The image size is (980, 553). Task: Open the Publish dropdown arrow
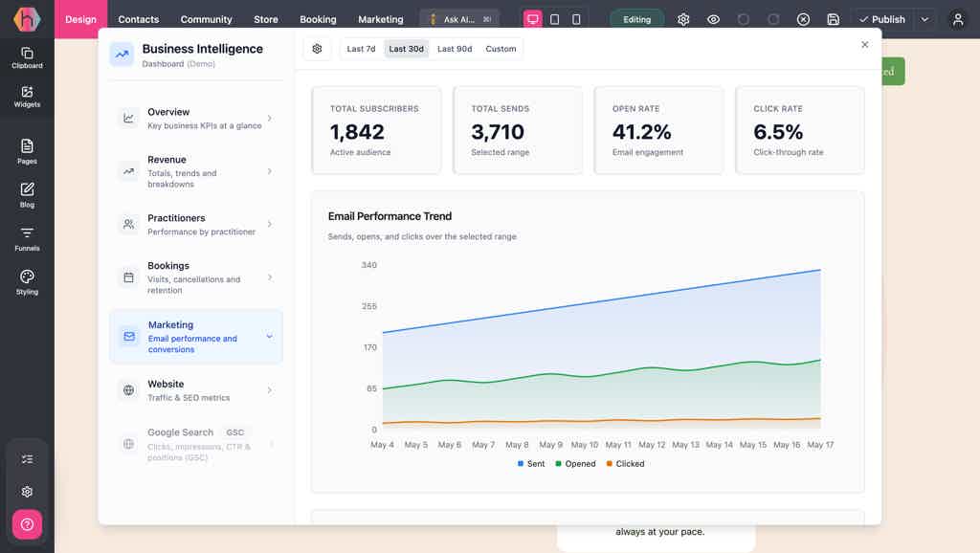(x=925, y=19)
